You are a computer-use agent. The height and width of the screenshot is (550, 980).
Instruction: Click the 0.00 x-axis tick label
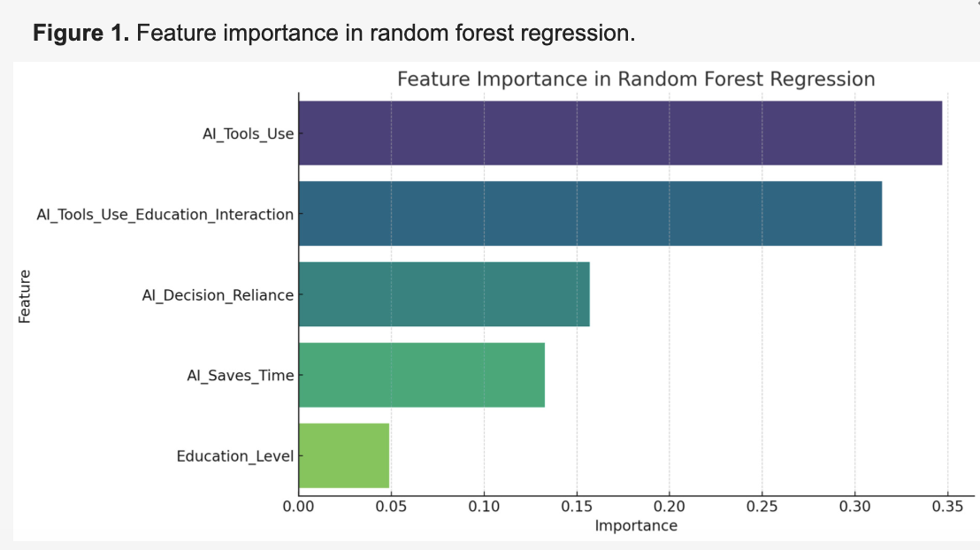pos(299,508)
